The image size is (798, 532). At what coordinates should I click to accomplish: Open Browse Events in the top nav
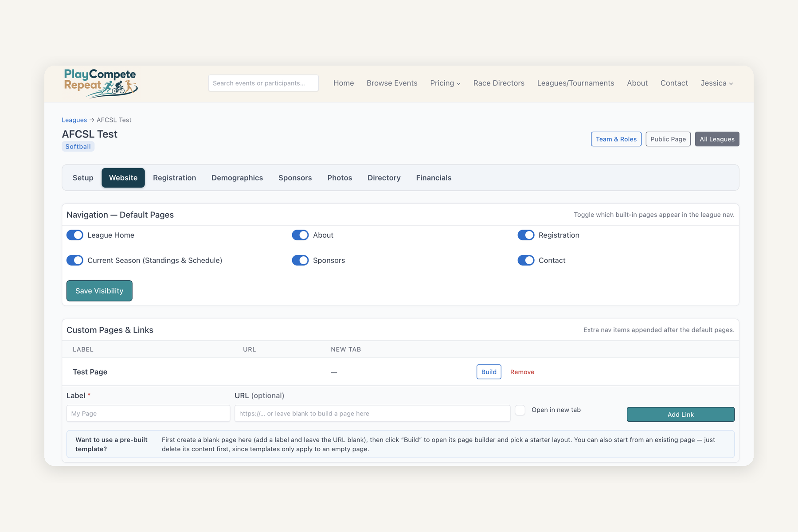(x=392, y=83)
